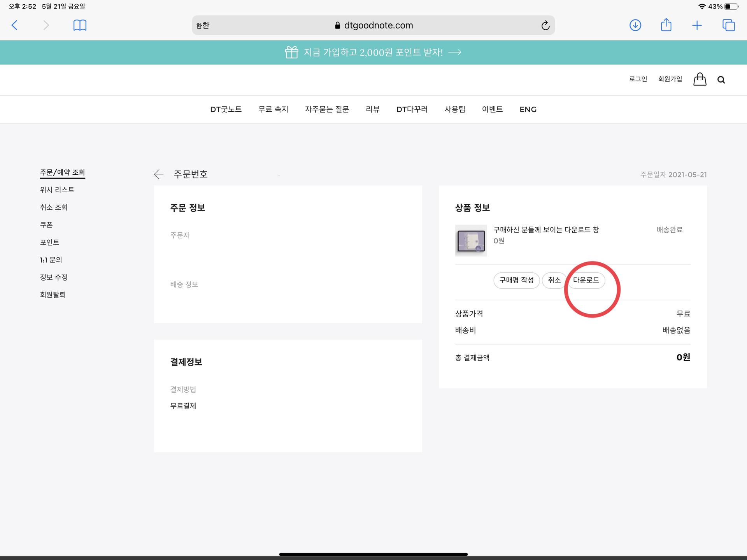747x560 pixels.
Task: Switch site to ENG language
Action: [528, 109]
